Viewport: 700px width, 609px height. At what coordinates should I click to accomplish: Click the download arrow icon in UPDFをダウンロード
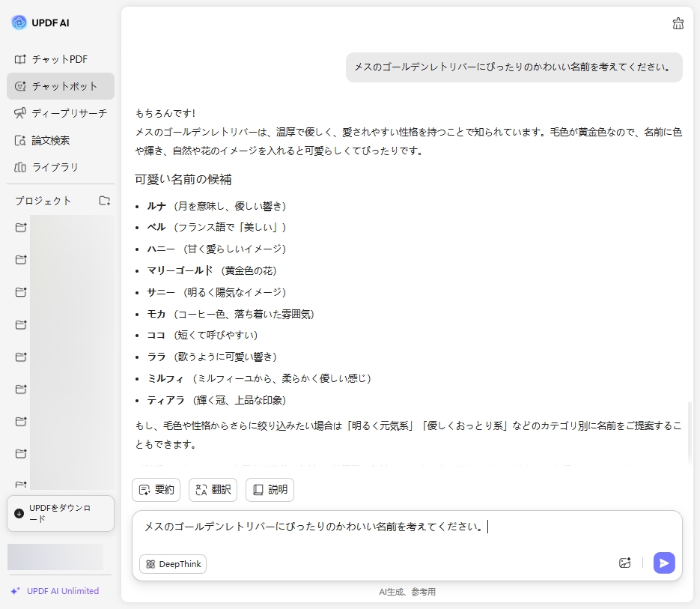[19, 513]
